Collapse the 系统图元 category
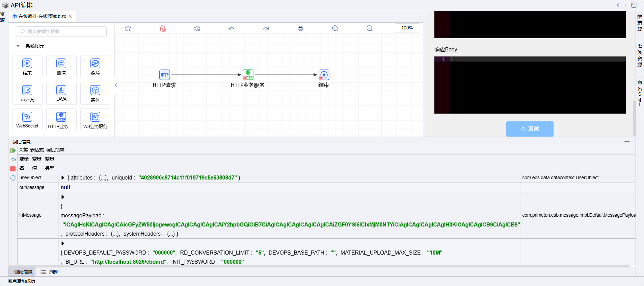Screen dimensions: 644x286 (18, 46)
